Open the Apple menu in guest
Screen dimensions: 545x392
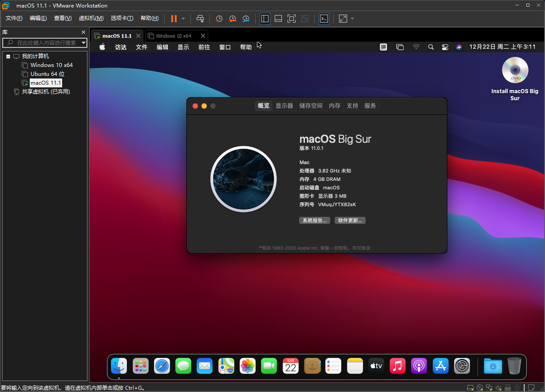(x=102, y=47)
